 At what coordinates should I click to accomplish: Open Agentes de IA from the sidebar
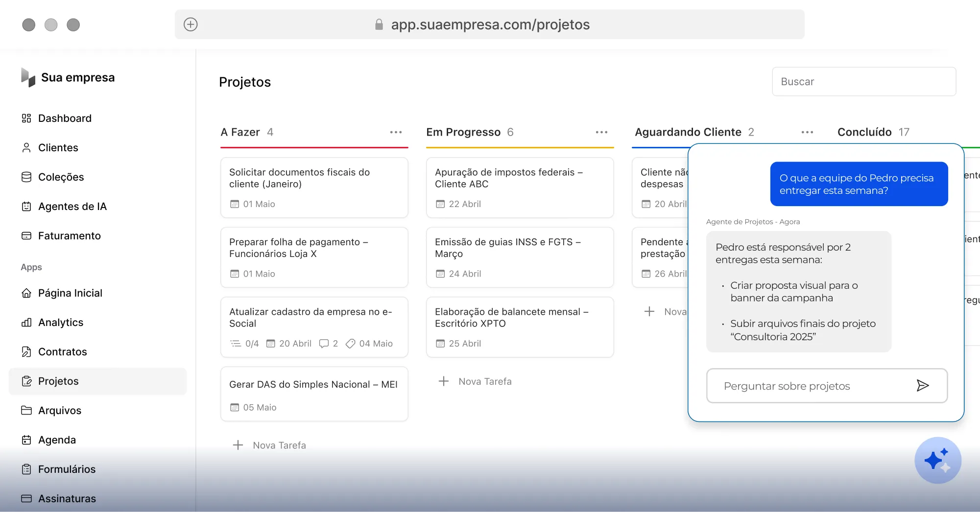(72, 207)
